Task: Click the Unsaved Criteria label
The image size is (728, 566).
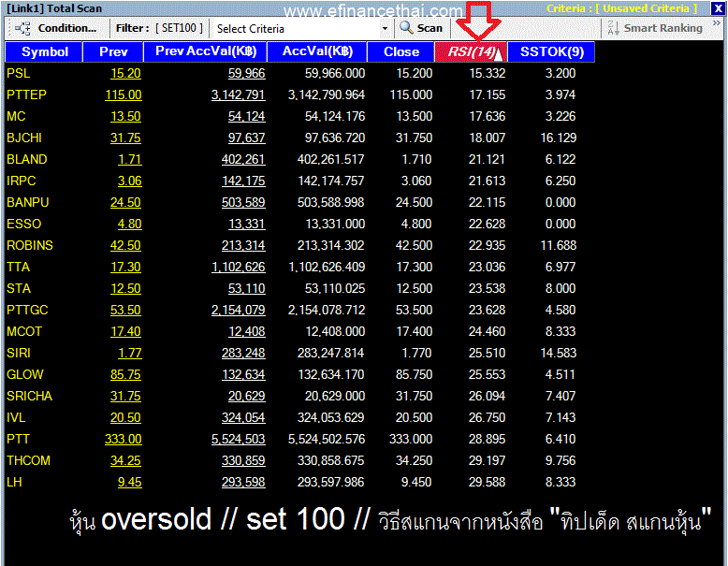Action: point(621,8)
